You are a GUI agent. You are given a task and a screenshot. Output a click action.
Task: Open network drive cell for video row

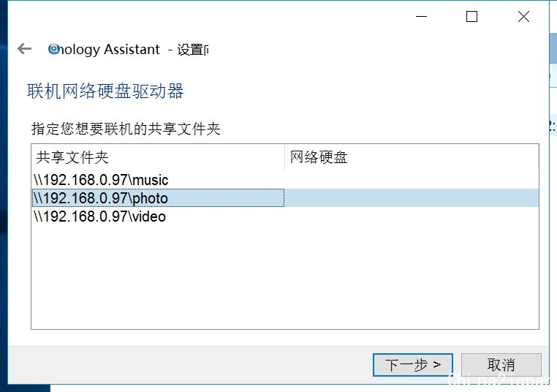tap(412, 216)
